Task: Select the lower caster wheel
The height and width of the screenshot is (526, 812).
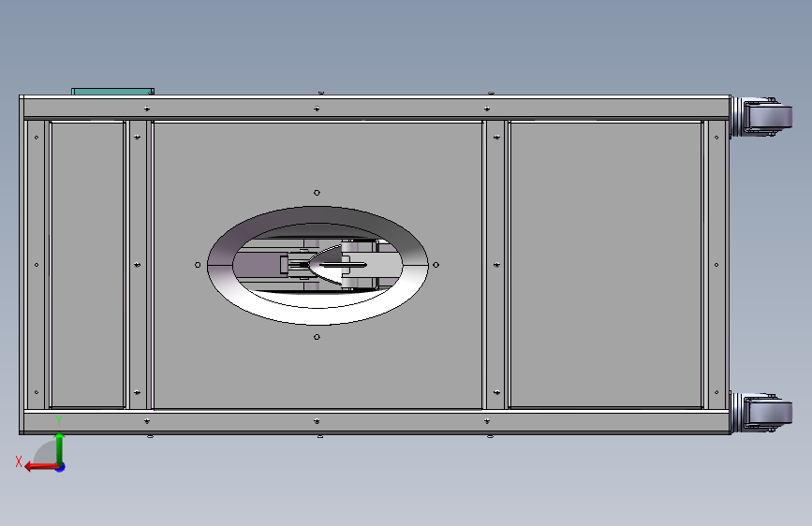Action: (x=769, y=413)
